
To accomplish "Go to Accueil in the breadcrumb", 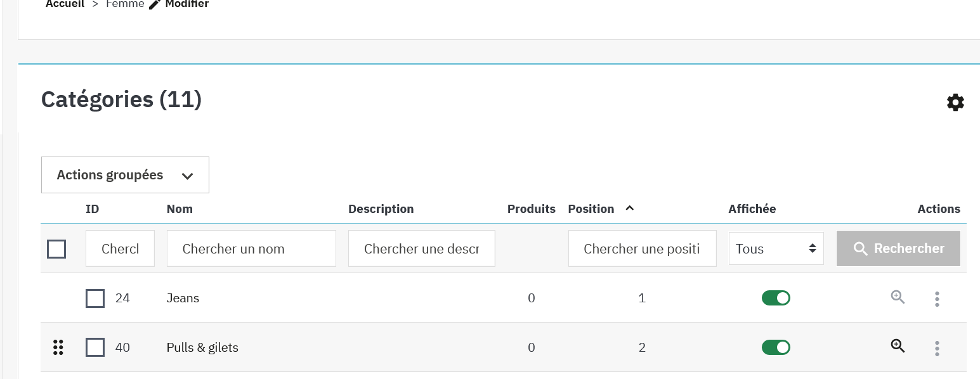I will [65, 4].
